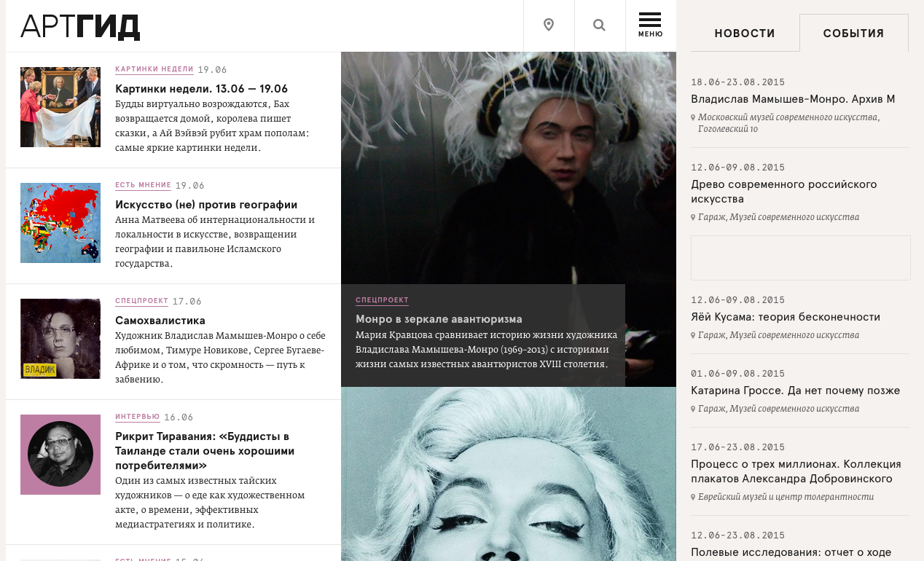Open event Яёй Кусама: теория бесконечности
The height and width of the screenshot is (561, 924).
pyautogui.click(x=785, y=317)
